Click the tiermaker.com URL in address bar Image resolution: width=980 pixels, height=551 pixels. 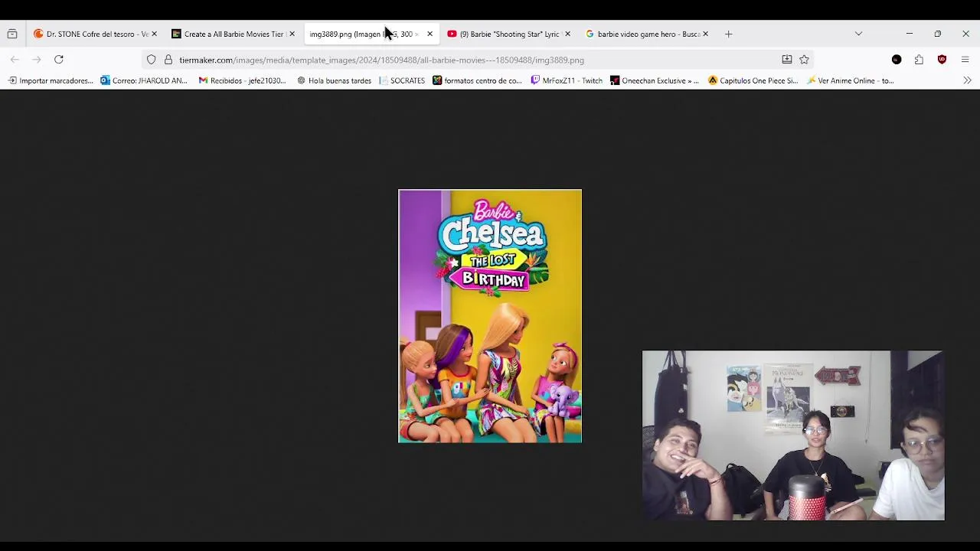[x=381, y=60]
